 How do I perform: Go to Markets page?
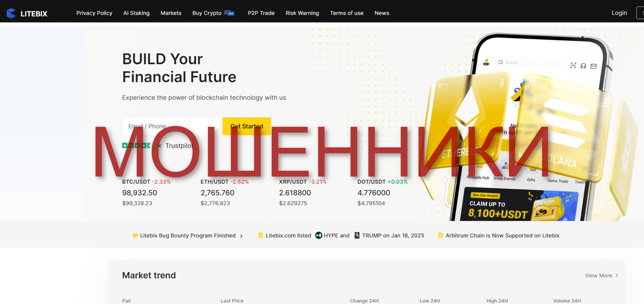tap(171, 13)
